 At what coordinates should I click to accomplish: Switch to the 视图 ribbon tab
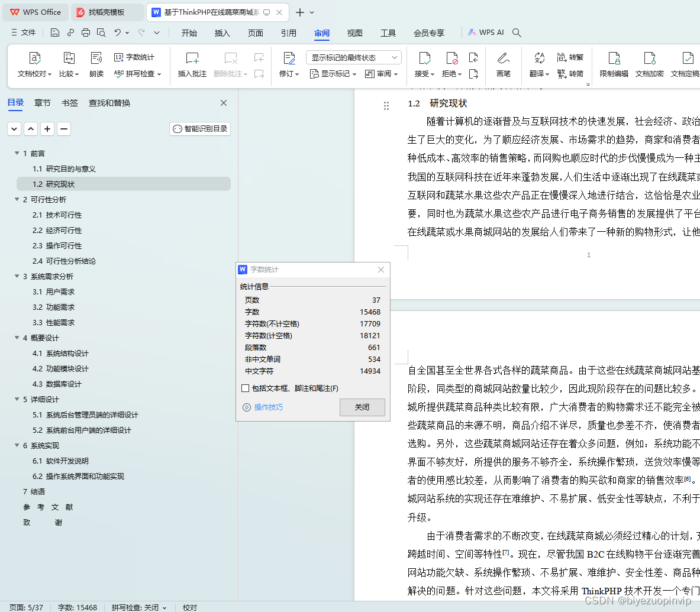pos(355,33)
